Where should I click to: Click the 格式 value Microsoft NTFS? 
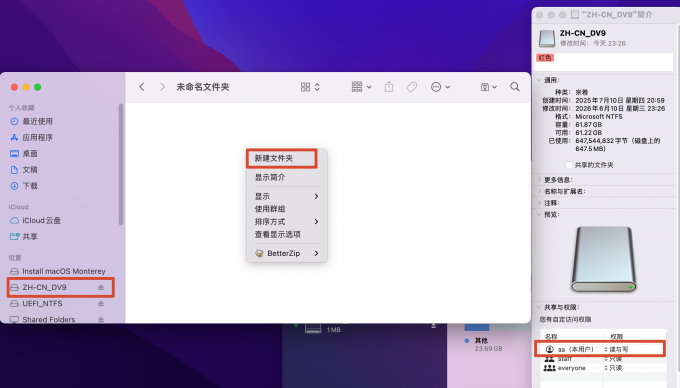click(x=598, y=117)
